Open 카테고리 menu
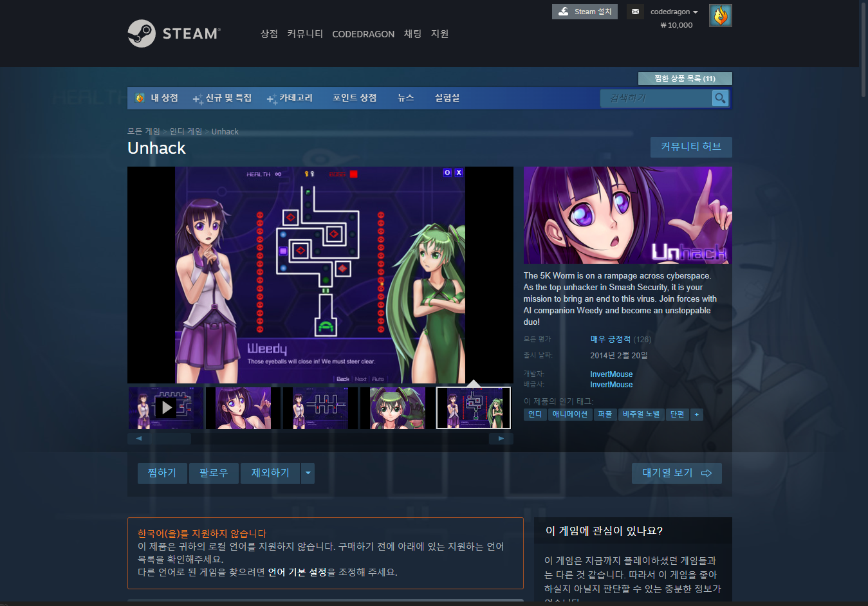 290,98
